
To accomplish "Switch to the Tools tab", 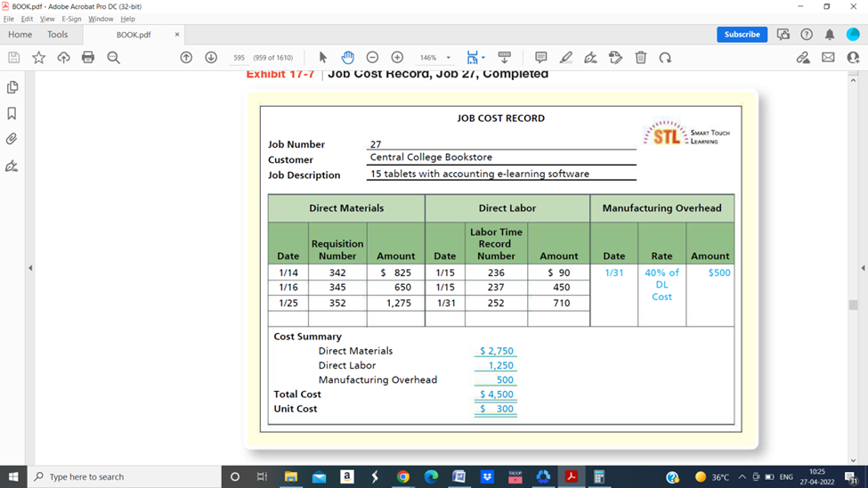I will [x=57, y=35].
